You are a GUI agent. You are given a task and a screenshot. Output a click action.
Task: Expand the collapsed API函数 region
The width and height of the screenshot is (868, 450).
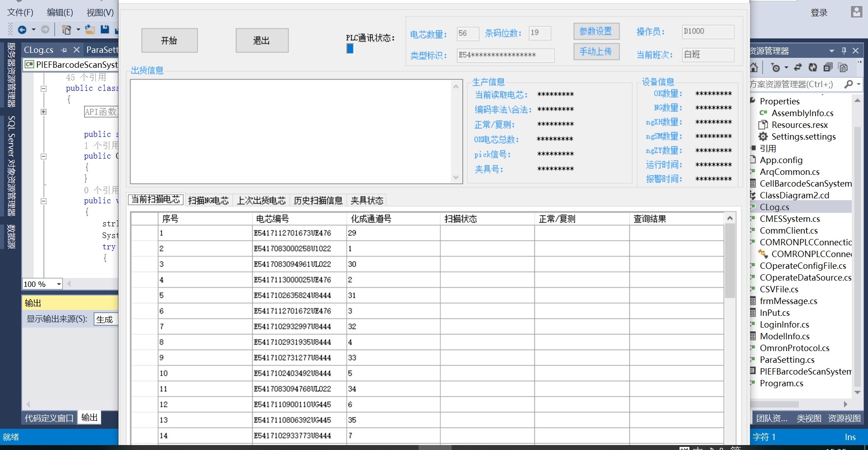(44, 112)
